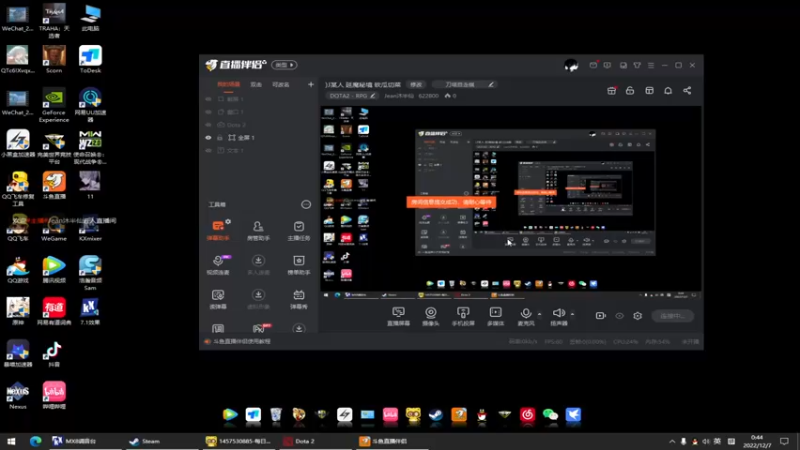Open Windows Start menu

(x=11, y=441)
